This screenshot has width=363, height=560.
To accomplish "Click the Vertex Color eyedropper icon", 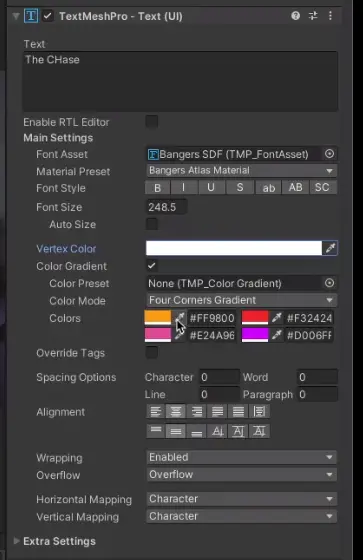I will (x=330, y=248).
